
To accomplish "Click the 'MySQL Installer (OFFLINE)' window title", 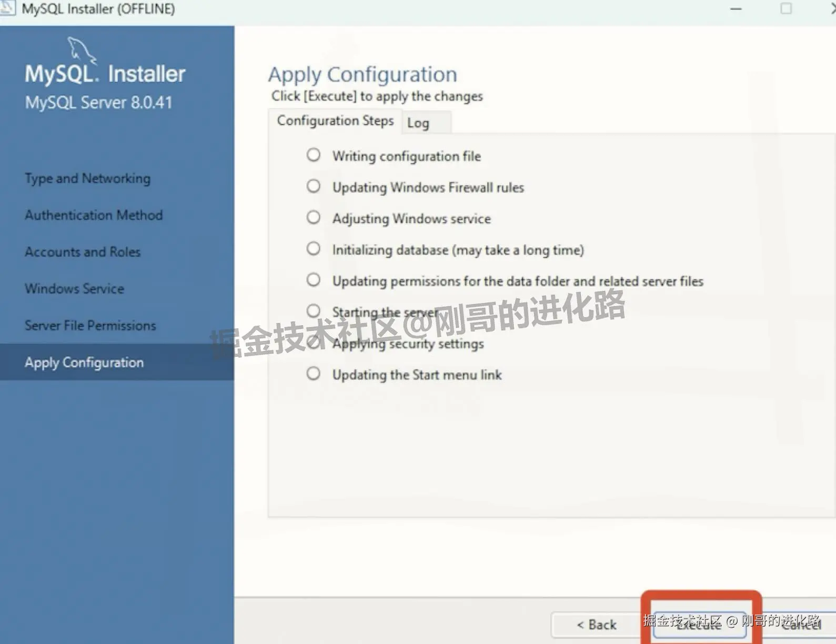I will [98, 9].
